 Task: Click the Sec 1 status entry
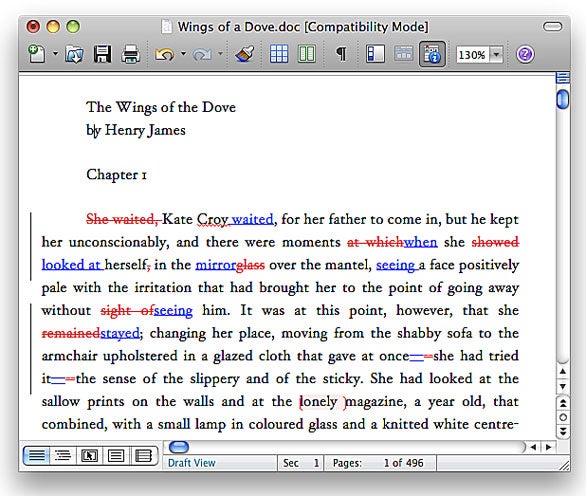click(x=301, y=463)
